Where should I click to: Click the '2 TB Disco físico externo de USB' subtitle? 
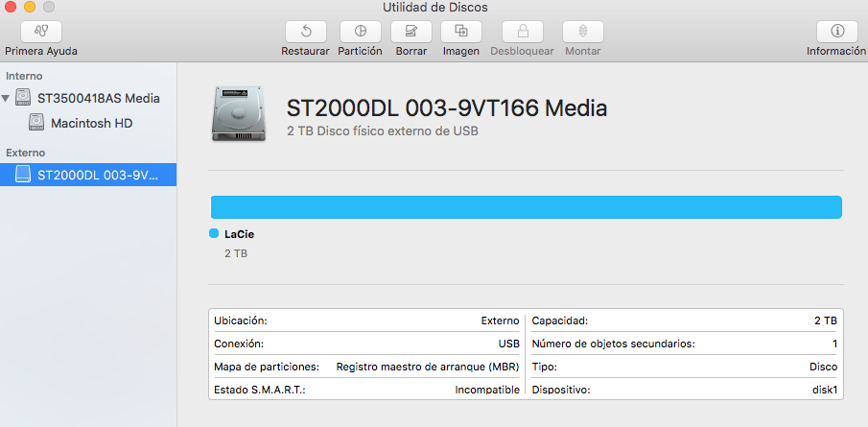click(x=383, y=131)
